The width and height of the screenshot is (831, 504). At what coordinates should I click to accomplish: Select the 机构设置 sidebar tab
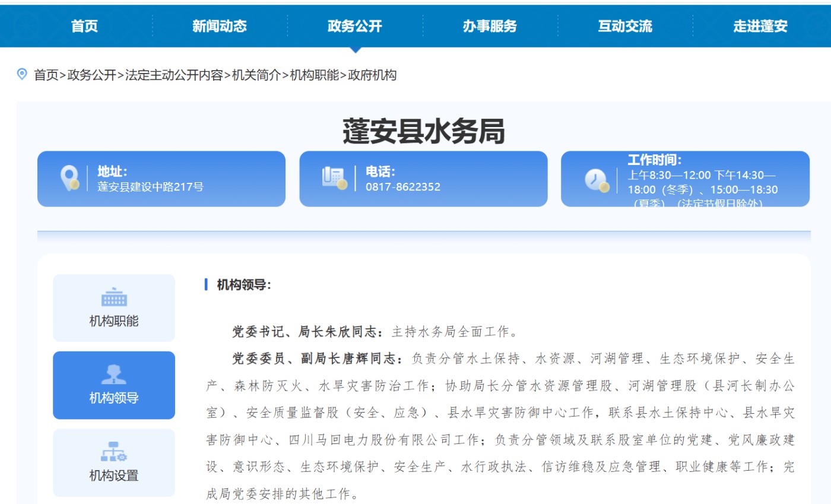(x=114, y=463)
